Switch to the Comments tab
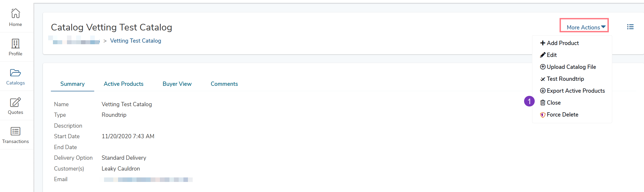 224,84
